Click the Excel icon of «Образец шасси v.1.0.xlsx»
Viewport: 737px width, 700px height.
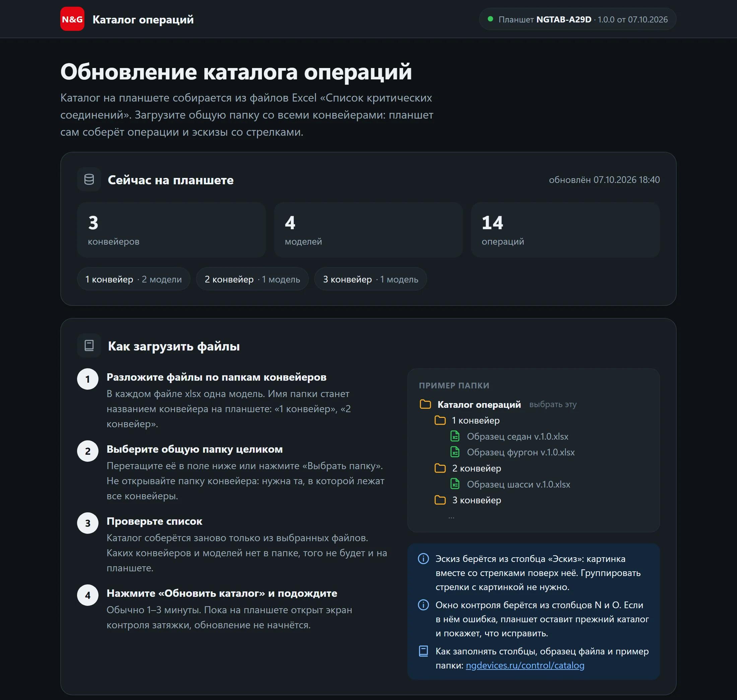point(455,484)
